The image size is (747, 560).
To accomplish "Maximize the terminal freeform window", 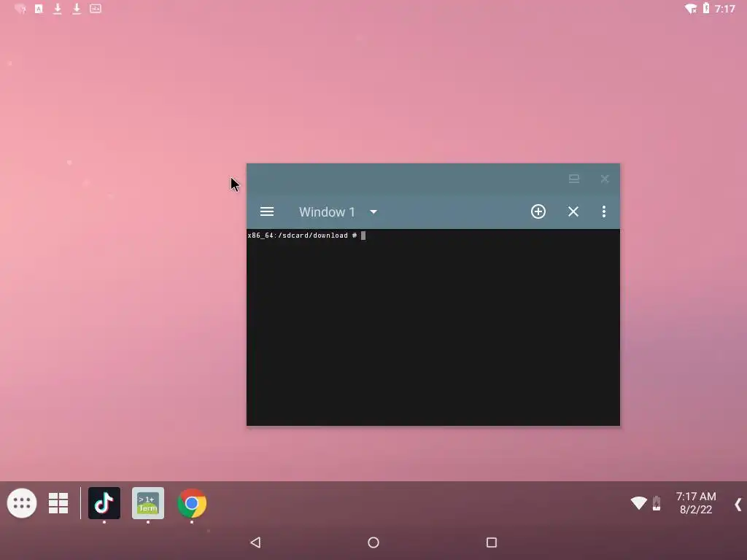I will (574, 179).
